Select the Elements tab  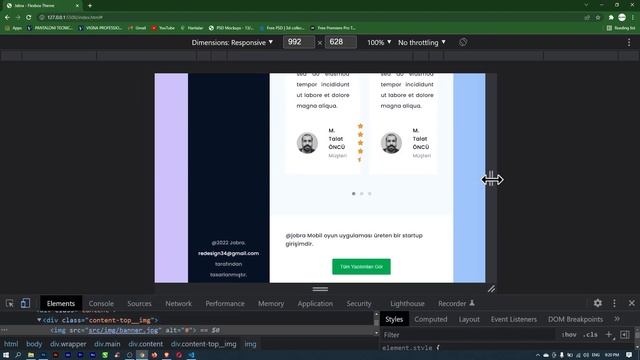click(61, 303)
